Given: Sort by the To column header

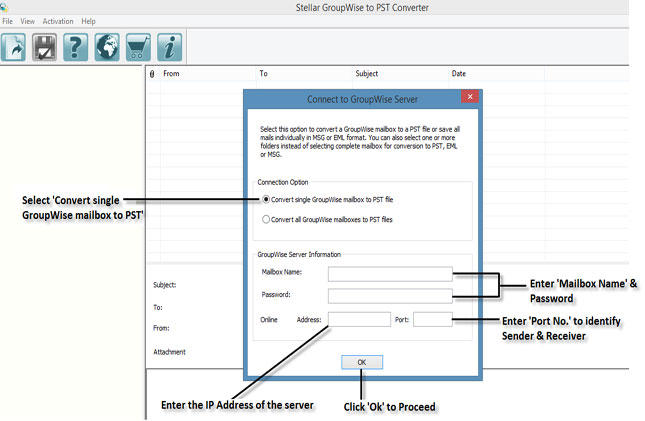Looking at the screenshot, I should (x=263, y=74).
